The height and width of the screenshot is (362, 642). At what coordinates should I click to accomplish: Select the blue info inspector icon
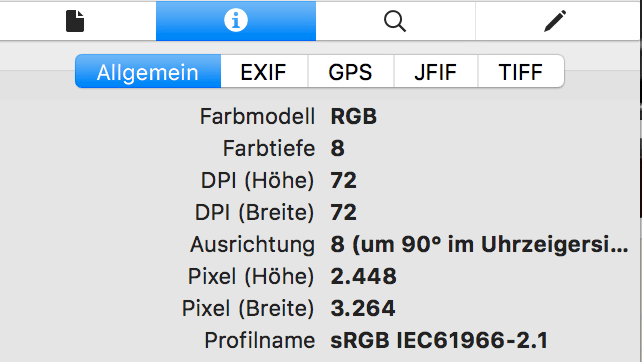236,21
